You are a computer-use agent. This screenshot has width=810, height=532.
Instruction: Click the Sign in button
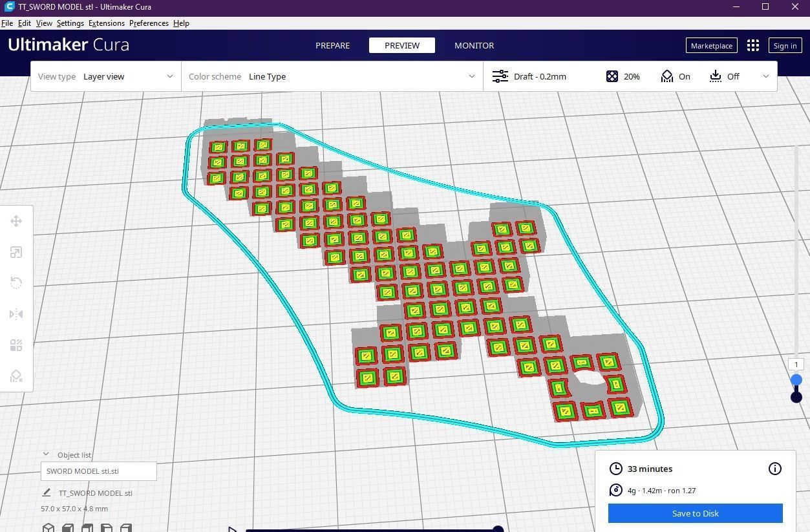tap(785, 45)
